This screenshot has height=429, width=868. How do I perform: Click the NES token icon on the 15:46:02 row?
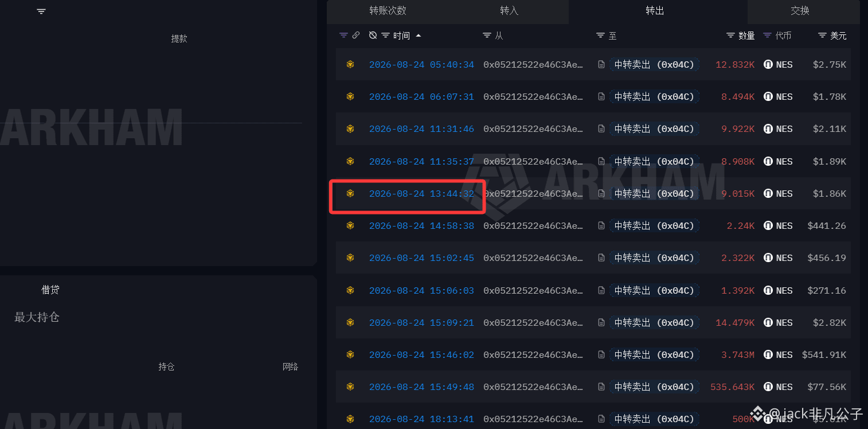pos(768,355)
